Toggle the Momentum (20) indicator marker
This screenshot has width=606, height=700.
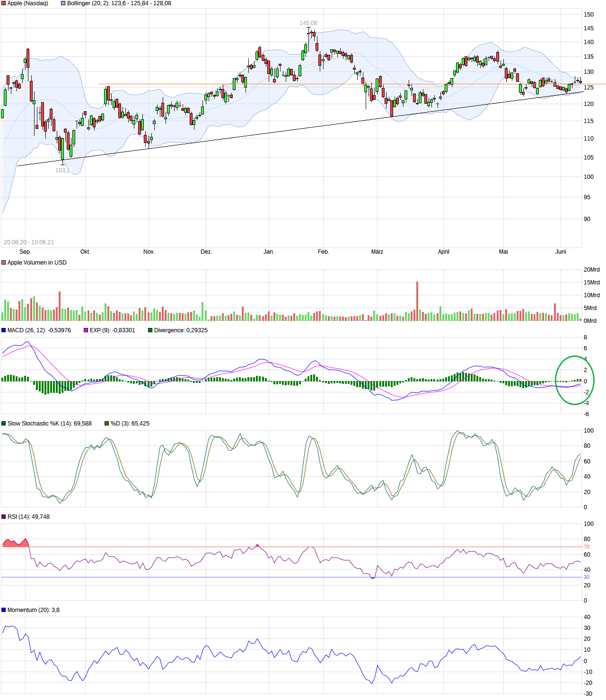pos(3,610)
